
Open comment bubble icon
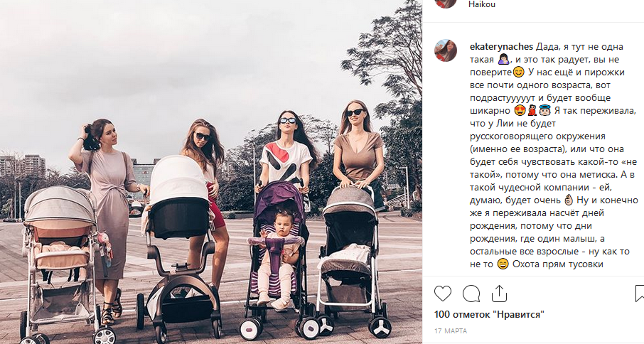tap(471, 294)
